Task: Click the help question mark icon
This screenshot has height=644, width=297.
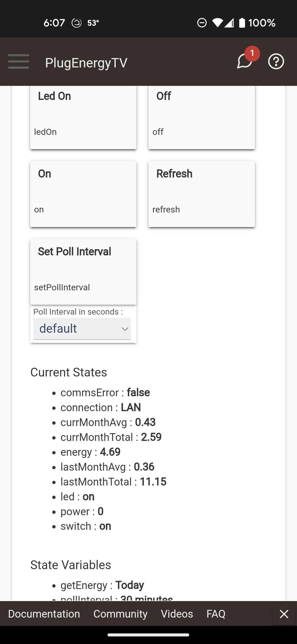Action: coord(276,61)
